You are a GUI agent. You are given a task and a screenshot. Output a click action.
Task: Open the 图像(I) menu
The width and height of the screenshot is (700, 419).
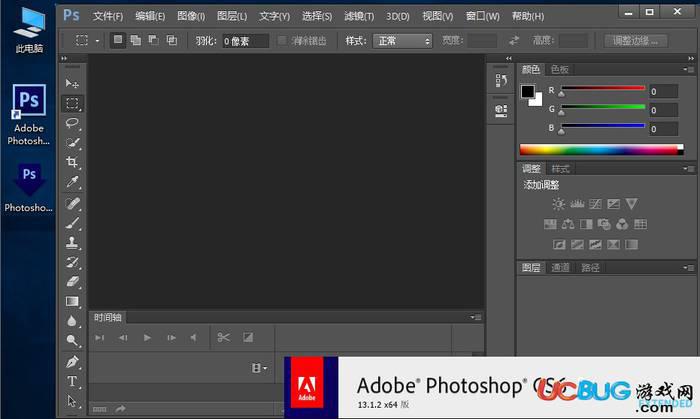[191, 17]
